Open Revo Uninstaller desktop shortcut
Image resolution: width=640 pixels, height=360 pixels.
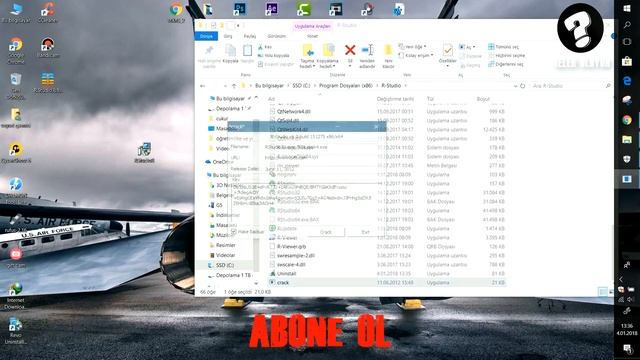pyautogui.click(x=16, y=331)
